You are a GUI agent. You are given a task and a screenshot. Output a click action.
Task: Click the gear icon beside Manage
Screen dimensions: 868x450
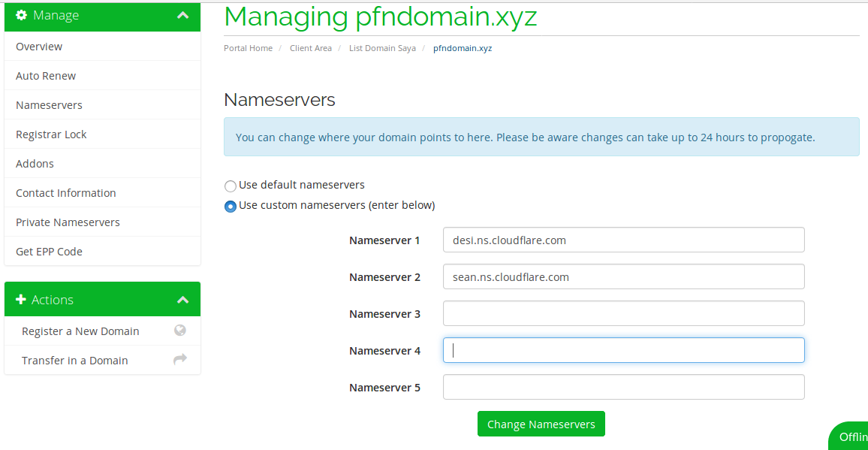tap(22, 16)
